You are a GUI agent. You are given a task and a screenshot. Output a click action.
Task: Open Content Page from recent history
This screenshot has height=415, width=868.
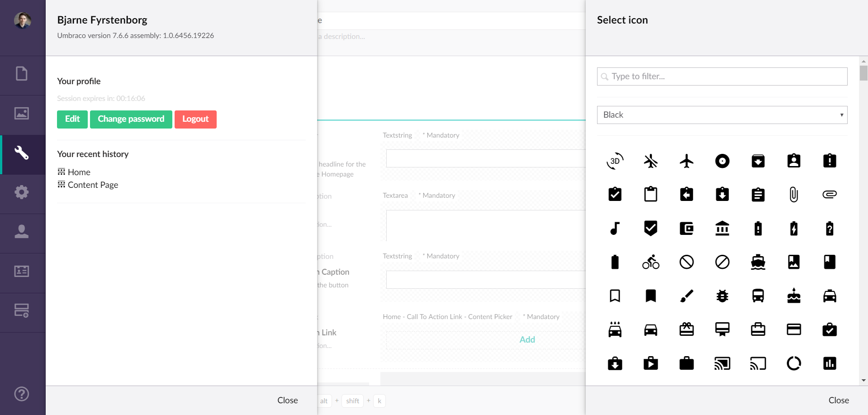click(x=93, y=185)
